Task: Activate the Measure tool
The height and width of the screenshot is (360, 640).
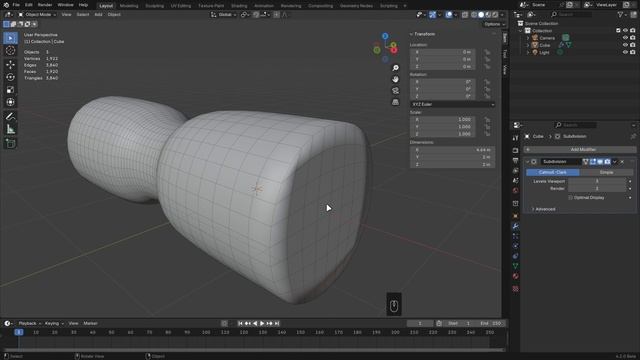Action: coord(10,129)
